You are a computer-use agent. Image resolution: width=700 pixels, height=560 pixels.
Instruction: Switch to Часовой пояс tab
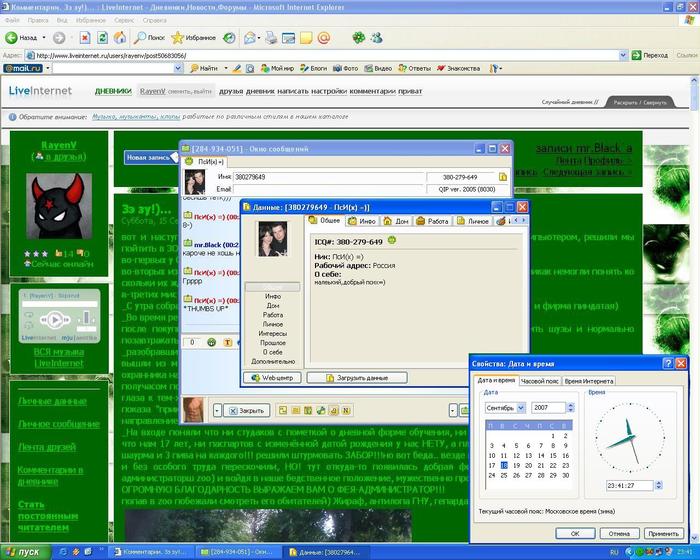539,381
